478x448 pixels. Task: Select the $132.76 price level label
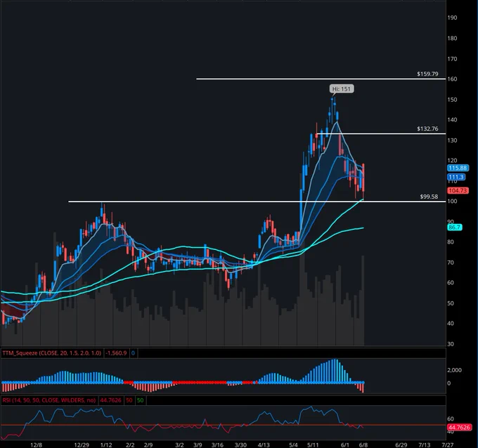coord(427,129)
